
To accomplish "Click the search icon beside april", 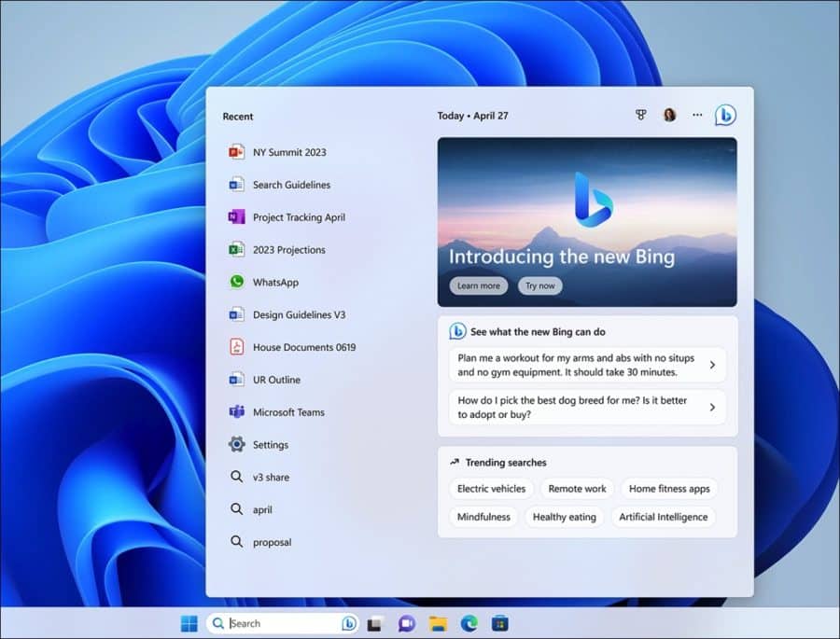I will pyautogui.click(x=236, y=508).
